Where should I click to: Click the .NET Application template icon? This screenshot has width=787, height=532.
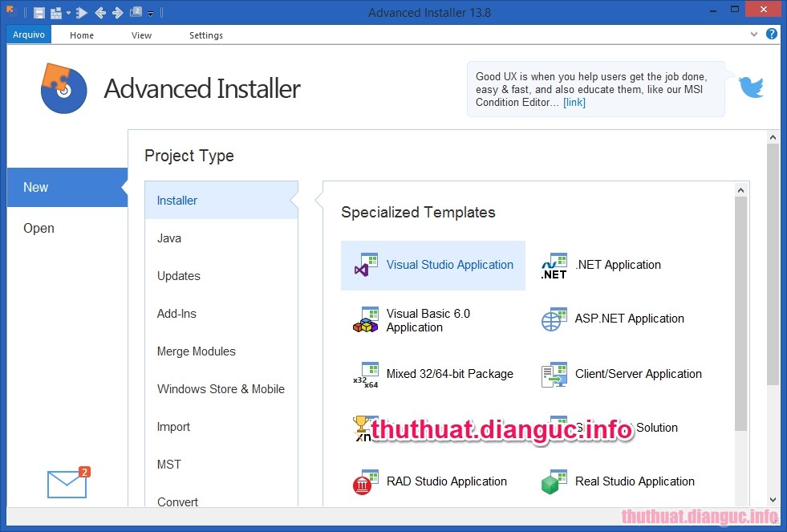pos(554,266)
